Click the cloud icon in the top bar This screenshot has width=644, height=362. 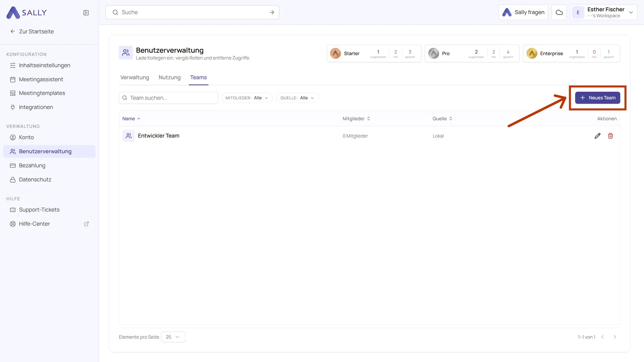559,12
